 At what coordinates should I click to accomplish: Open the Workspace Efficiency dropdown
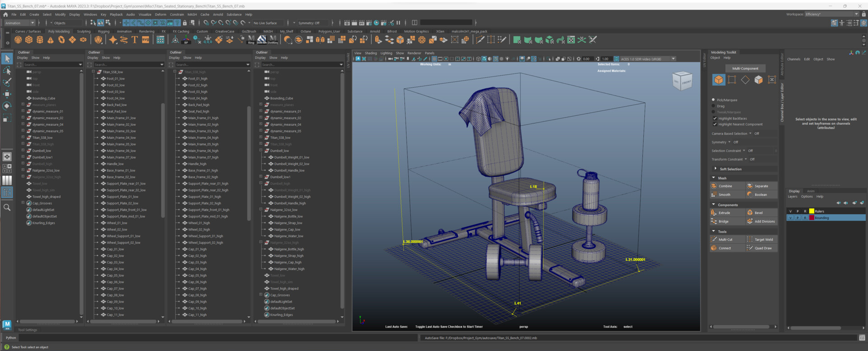pyautogui.click(x=831, y=14)
